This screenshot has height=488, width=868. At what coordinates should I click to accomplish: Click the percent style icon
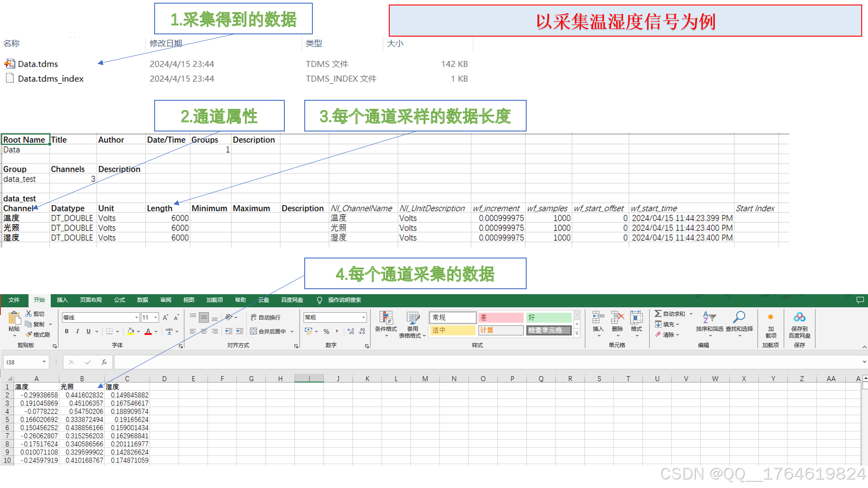click(x=326, y=331)
